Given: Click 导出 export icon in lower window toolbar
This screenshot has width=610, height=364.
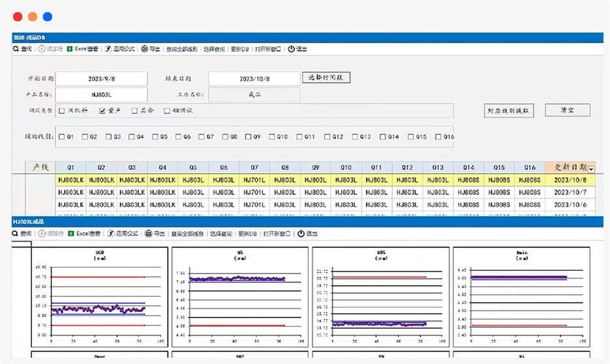Looking at the screenshot, I should [x=148, y=233].
